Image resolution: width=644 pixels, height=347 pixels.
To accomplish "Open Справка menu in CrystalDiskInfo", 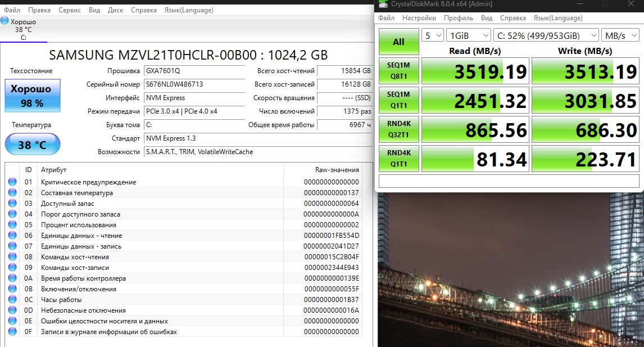I will pos(144,10).
